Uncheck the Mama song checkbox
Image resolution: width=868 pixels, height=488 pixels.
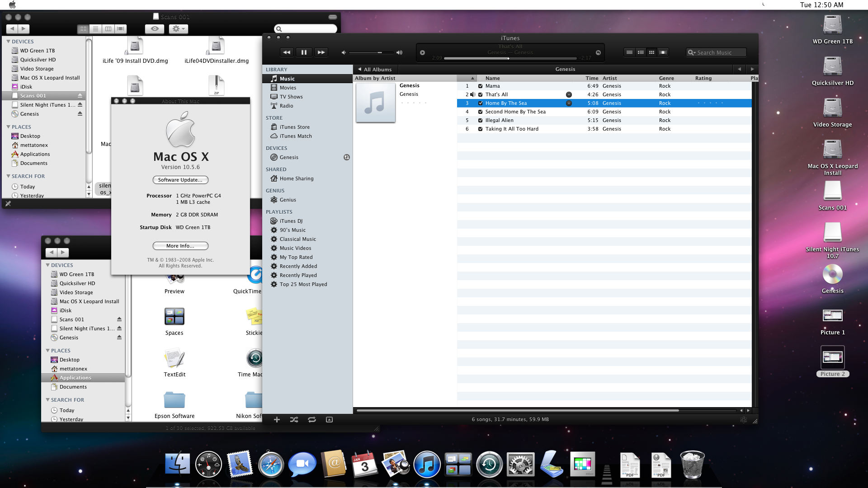coord(481,86)
